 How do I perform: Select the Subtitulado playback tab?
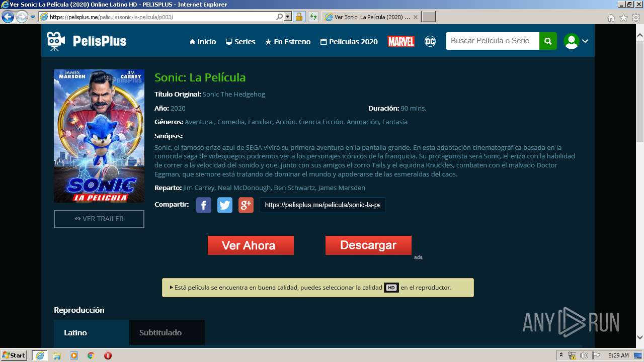(167, 332)
